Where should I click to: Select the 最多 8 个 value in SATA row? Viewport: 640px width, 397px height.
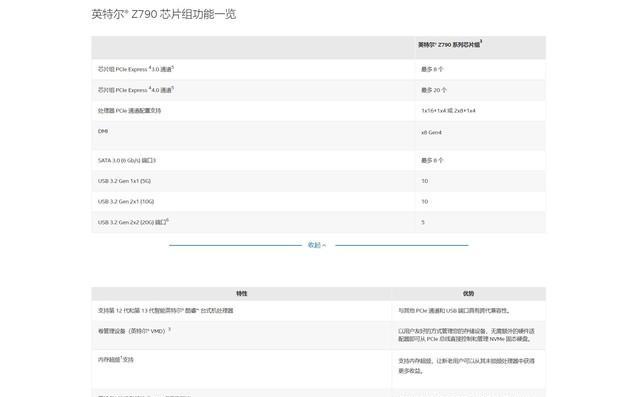click(432, 160)
